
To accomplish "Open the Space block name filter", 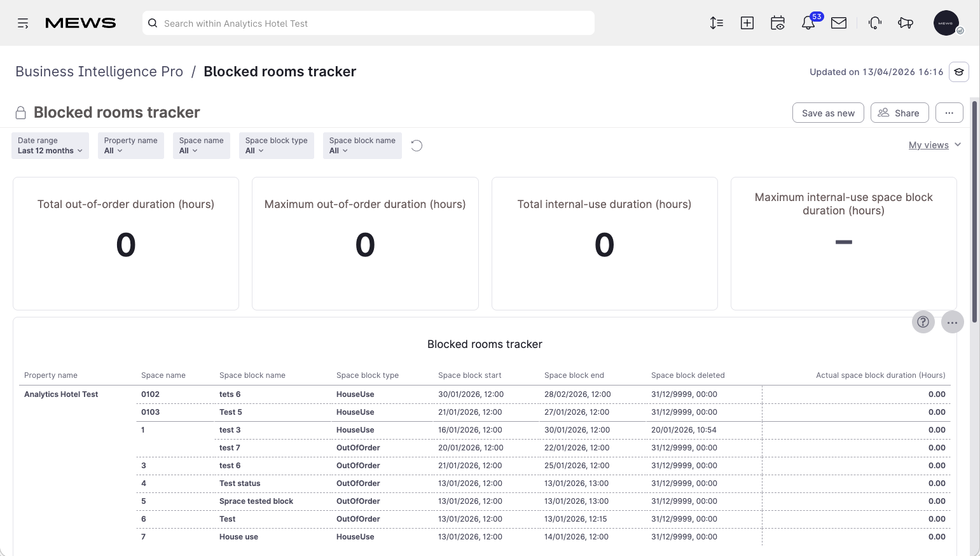I will click(362, 146).
